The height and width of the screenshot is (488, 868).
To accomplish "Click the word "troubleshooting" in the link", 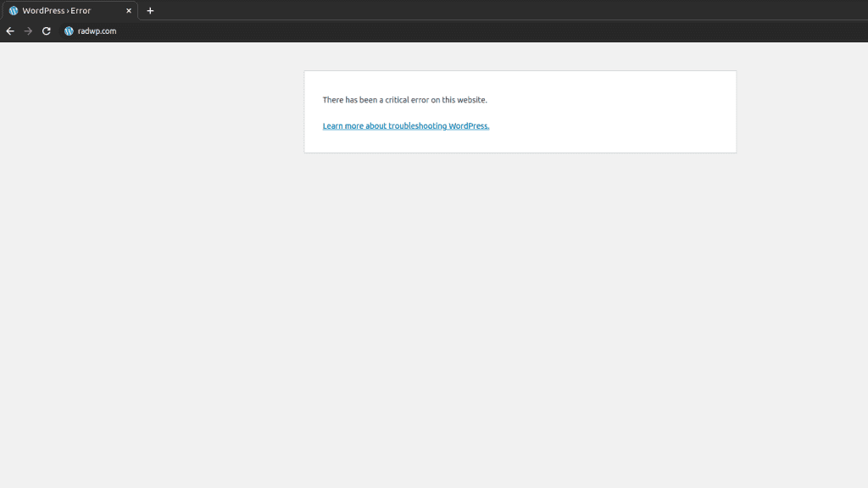I will pyautogui.click(x=417, y=126).
